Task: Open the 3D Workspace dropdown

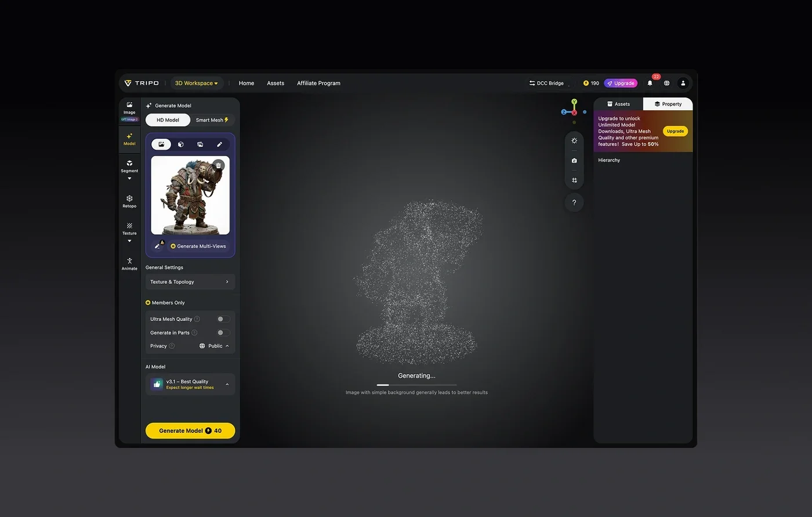Action: pyautogui.click(x=197, y=83)
